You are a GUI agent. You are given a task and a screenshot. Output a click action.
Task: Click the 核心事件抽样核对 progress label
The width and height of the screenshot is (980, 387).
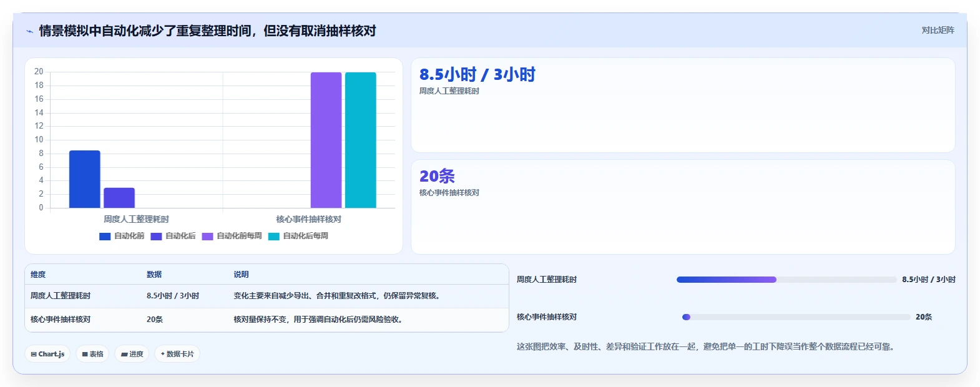pos(547,317)
